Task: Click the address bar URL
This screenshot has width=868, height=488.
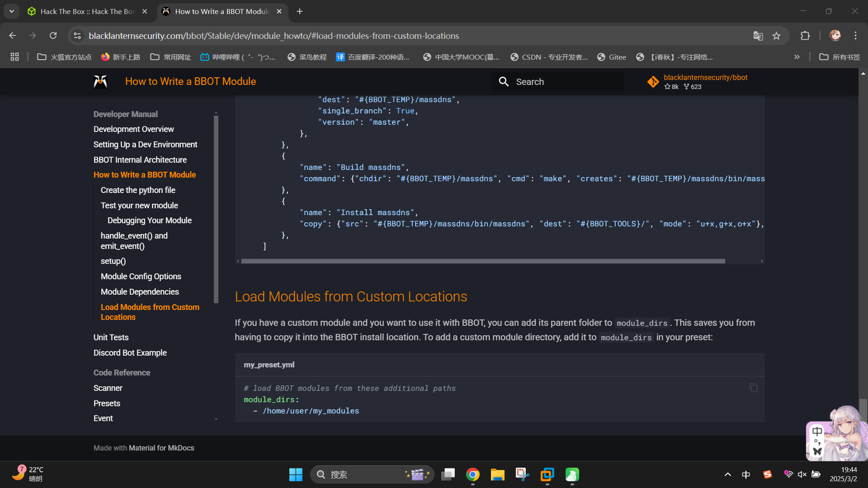Action: pyautogui.click(x=274, y=36)
